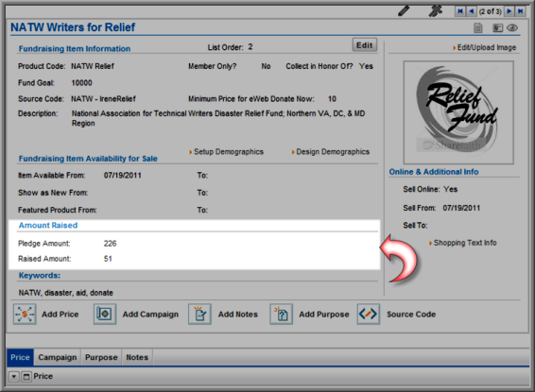Click the Minimum Price value 10
This screenshot has height=392, width=535.
[332, 99]
